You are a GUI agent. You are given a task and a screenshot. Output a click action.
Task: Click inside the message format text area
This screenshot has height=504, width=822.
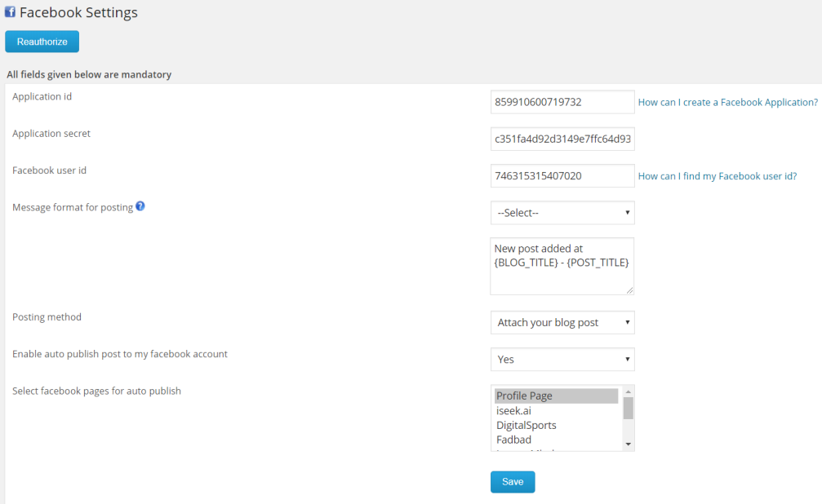click(x=562, y=266)
